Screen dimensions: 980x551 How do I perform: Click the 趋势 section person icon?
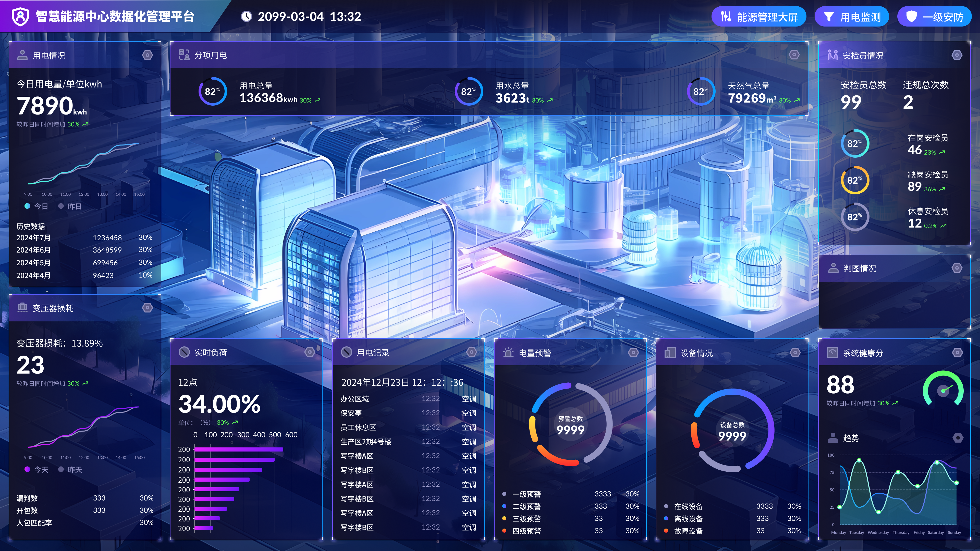(x=833, y=438)
